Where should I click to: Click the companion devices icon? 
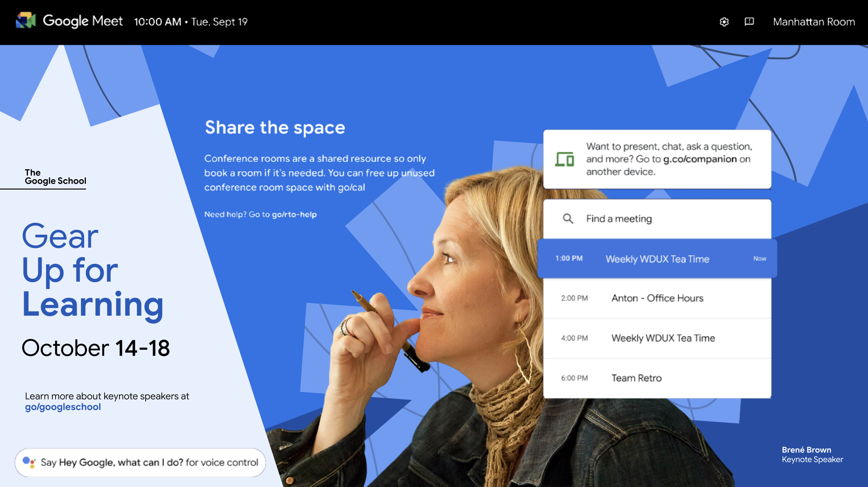(x=564, y=159)
